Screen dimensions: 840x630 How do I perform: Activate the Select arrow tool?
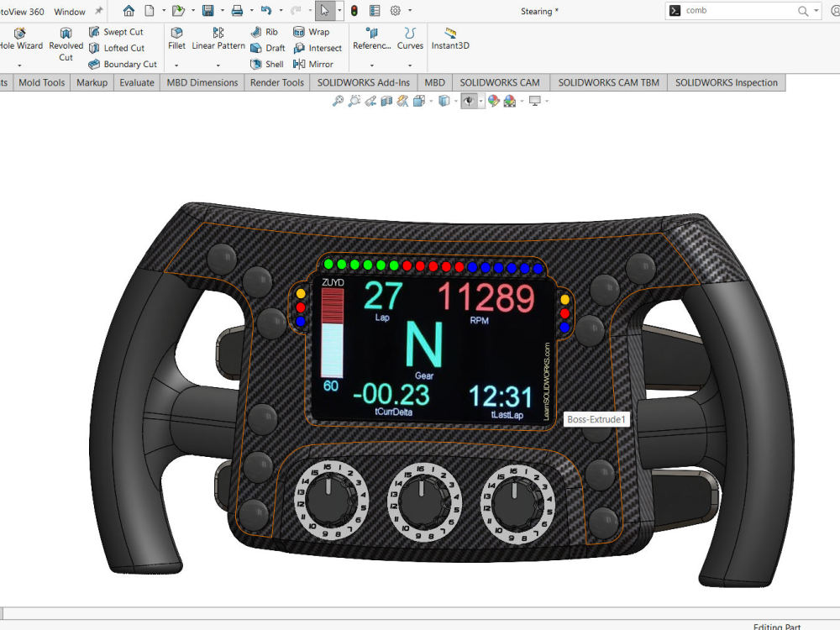tap(324, 11)
